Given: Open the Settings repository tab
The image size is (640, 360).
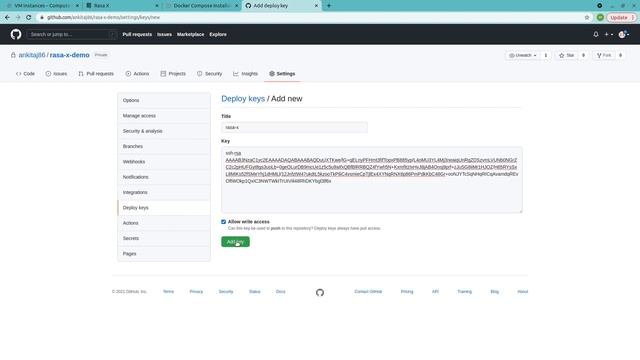Looking at the screenshot, I should coord(282,74).
